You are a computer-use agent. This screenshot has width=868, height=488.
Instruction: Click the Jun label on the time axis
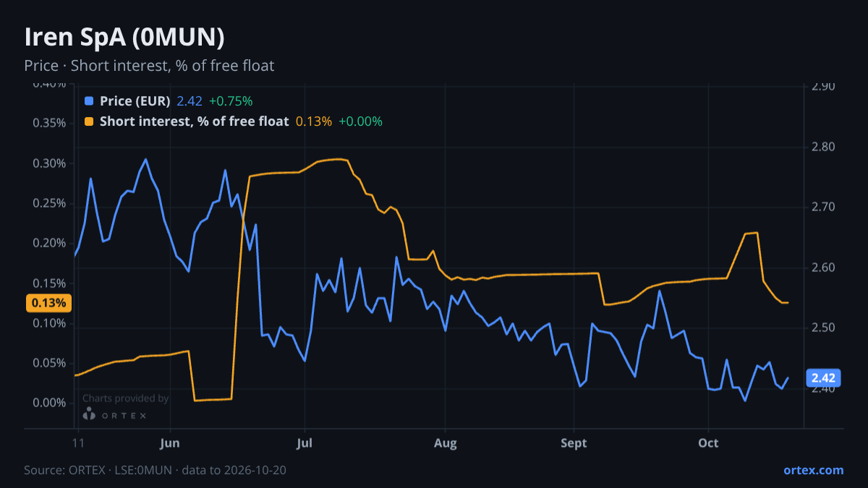(x=169, y=443)
